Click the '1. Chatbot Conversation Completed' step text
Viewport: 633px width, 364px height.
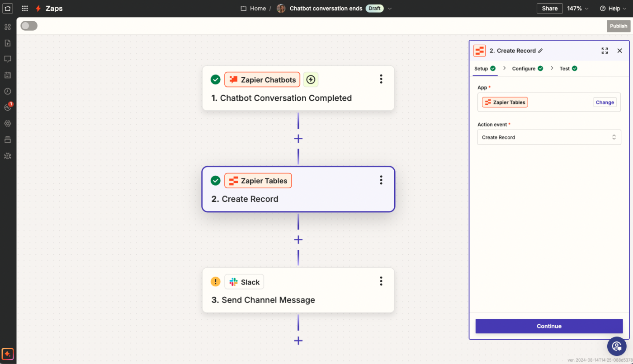pyautogui.click(x=282, y=98)
